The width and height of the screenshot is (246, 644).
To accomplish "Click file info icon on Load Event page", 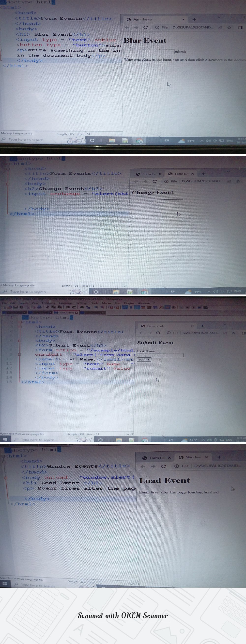I will tap(177, 466).
